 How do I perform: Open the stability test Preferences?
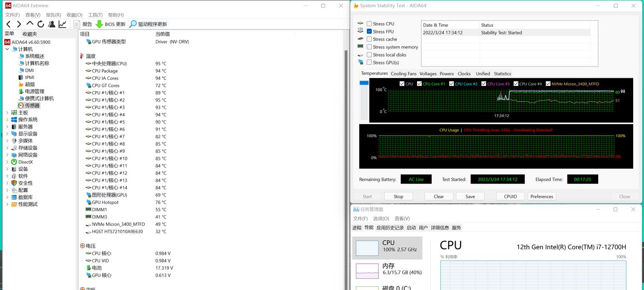pyautogui.click(x=542, y=196)
